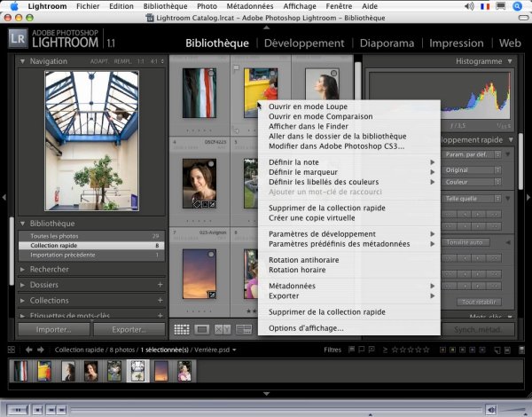Open Compare XY view from toolbar
The height and width of the screenshot is (417, 532).
pyautogui.click(x=223, y=329)
